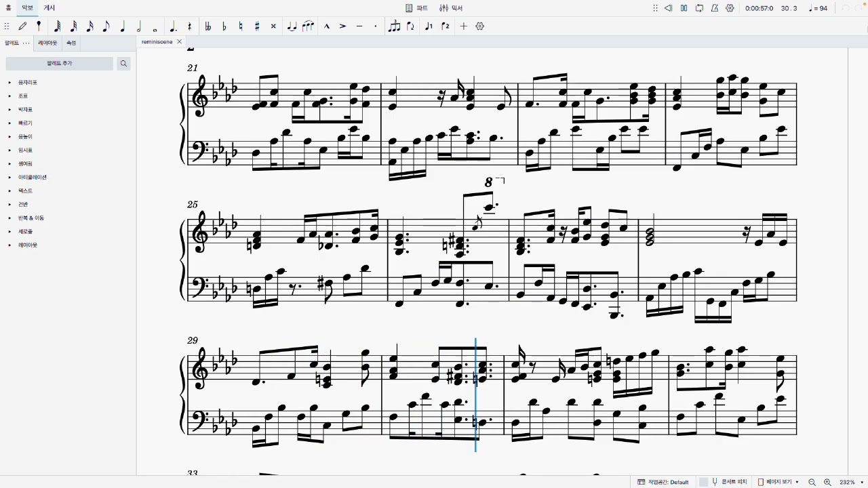Click the 팔레트 추가 button

(x=60, y=63)
